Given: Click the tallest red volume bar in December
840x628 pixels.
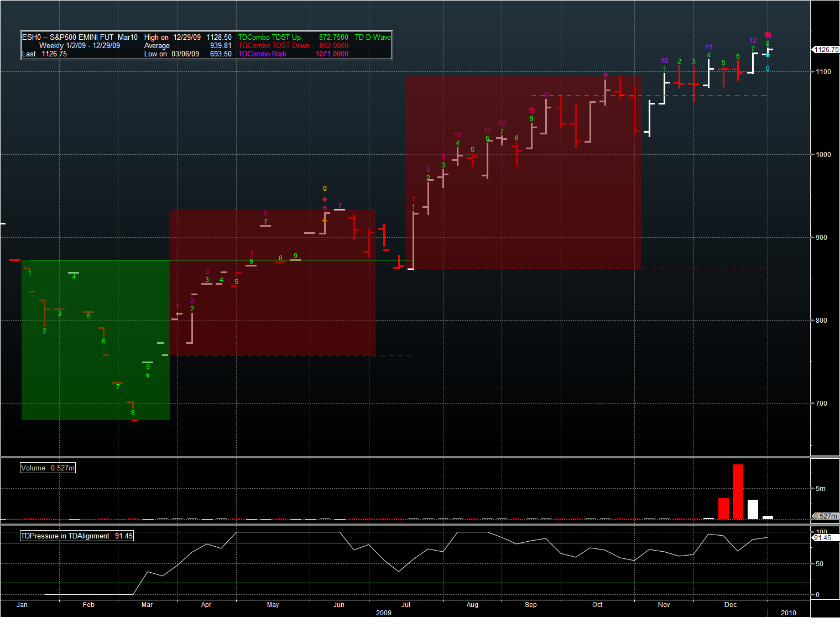Looking at the screenshot, I should (x=738, y=491).
